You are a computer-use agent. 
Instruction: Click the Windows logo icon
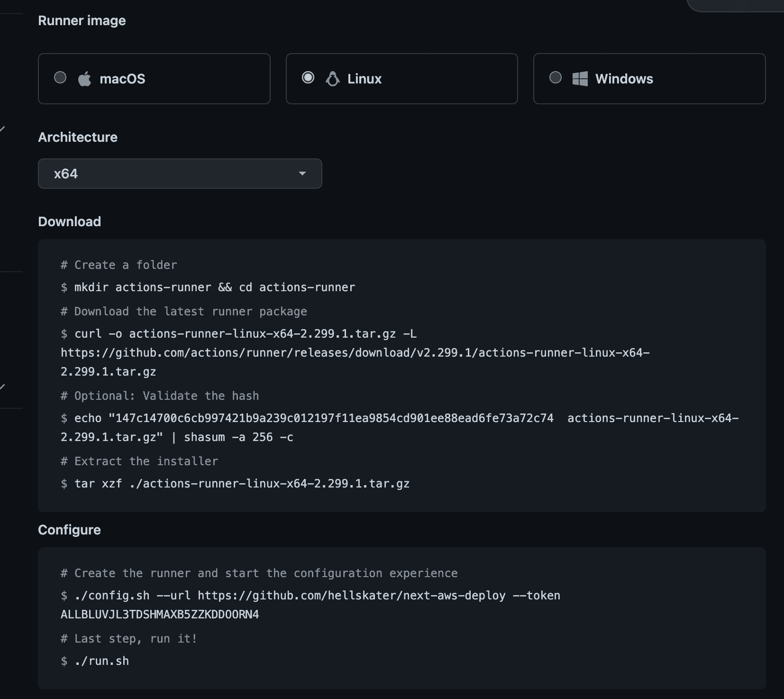[580, 78]
